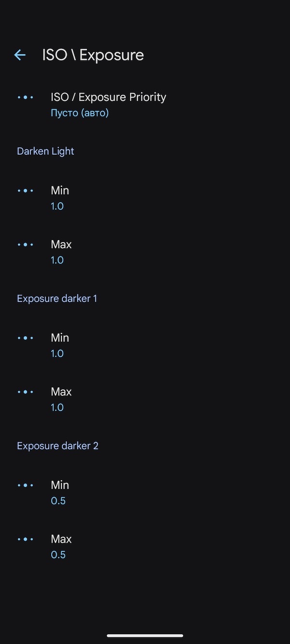Tap the Max value 1.0 under Exposure darker 1
290x644 pixels.
tap(57, 407)
